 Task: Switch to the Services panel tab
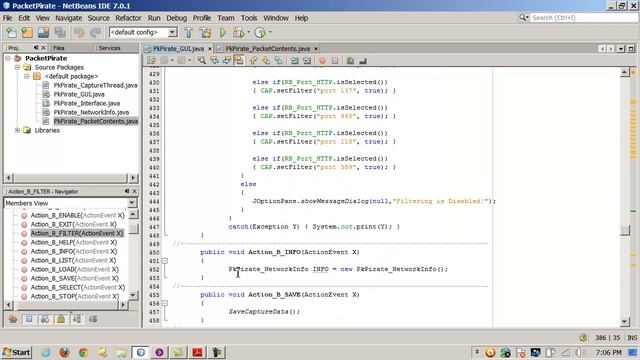tap(109, 48)
